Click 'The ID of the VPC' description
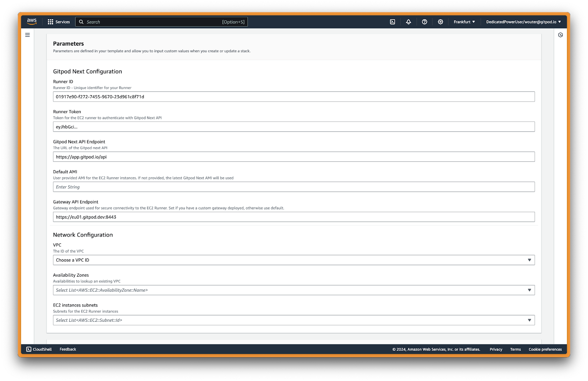This screenshot has width=588, height=381. (68, 251)
